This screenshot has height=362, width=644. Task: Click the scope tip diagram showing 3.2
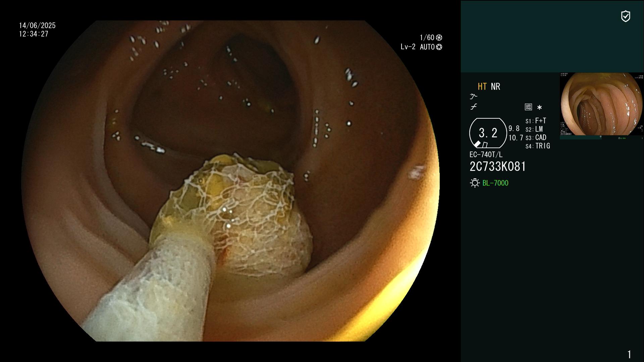(488, 133)
